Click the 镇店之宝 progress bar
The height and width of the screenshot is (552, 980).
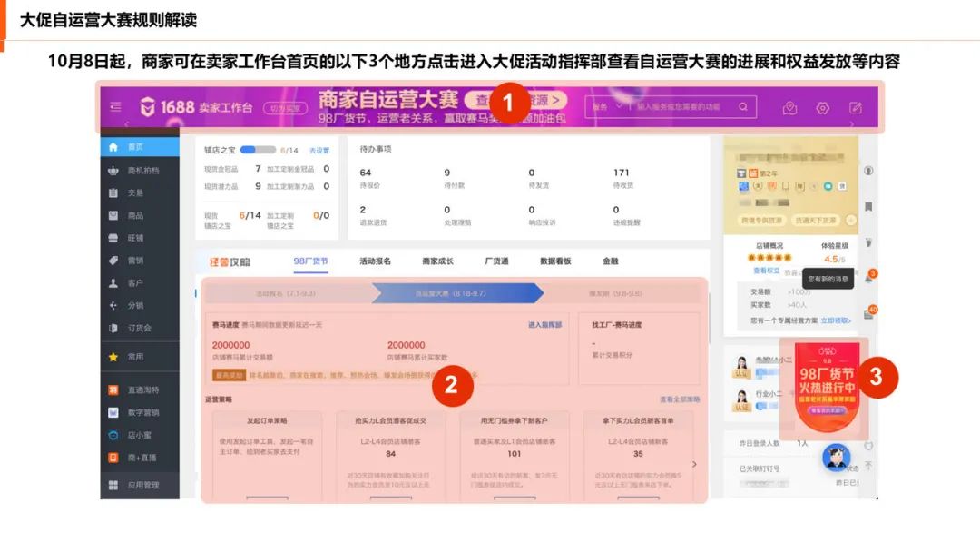pyautogui.click(x=258, y=150)
